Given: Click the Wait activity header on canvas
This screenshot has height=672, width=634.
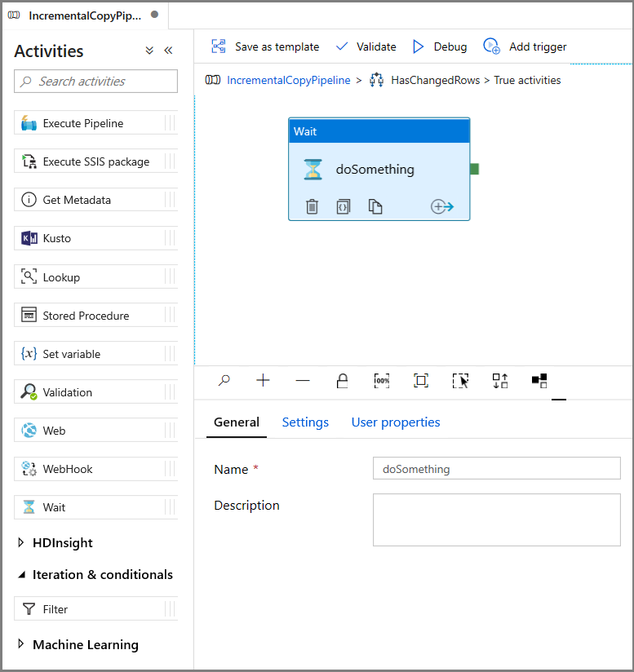Looking at the screenshot, I should tap(379, 130).
